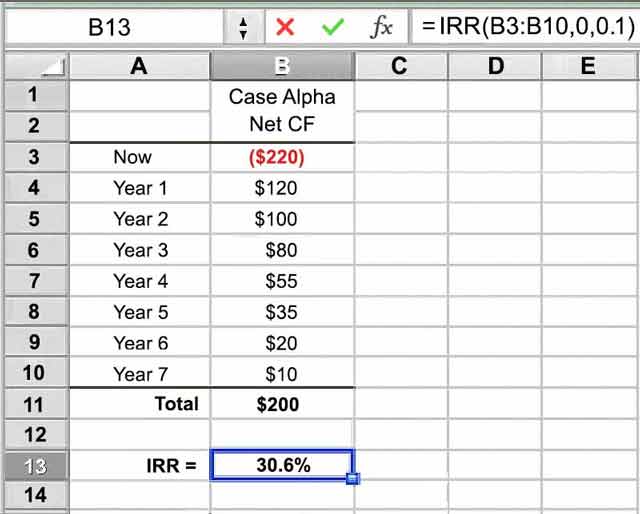Select column B header
This screenshot has width=640, height=514.
point(282,67)
